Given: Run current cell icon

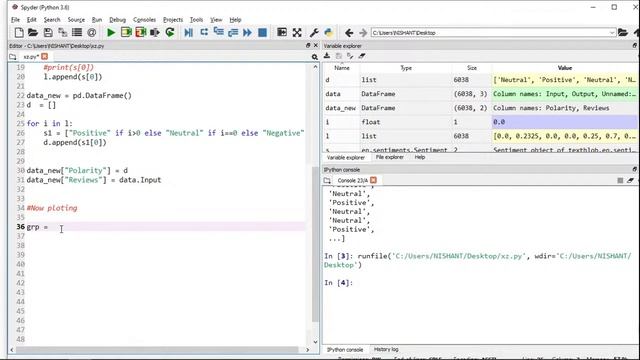Looking at the screenshot, I should pos(126,33).
